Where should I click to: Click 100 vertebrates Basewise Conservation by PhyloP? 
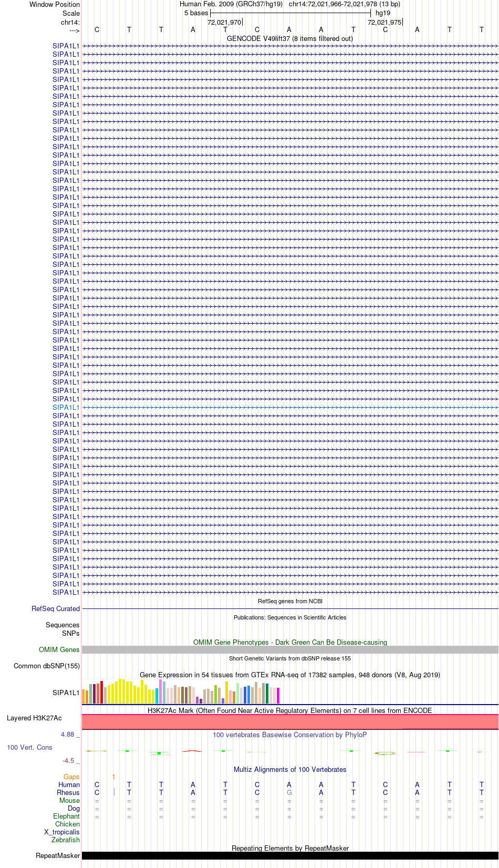[x=290, y=735]
